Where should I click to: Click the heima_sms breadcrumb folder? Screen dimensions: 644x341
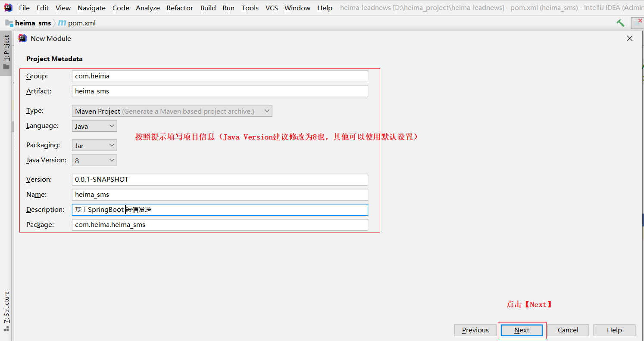pos(28,23)
